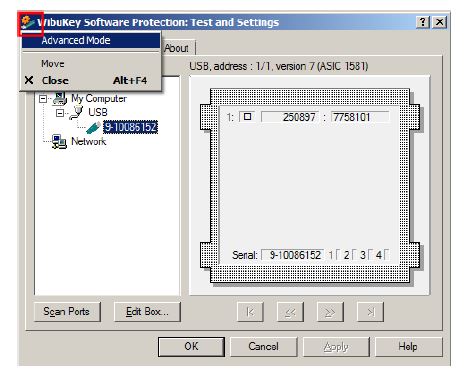Choose Close Alt+F4 menu entry
The width and height of the screenshot is (468, 373).
pyautogui.click(x=91, y=80)
